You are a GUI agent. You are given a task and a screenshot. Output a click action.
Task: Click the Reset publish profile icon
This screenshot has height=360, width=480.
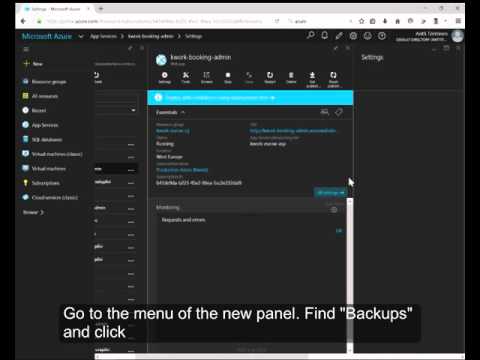tap(333, 79)
